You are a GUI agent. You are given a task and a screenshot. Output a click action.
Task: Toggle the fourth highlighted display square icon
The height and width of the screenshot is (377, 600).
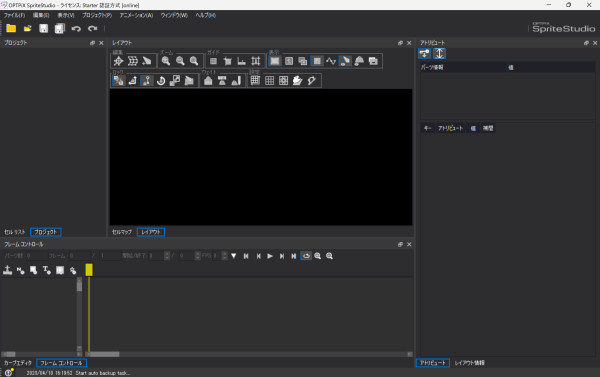(317, 61)
